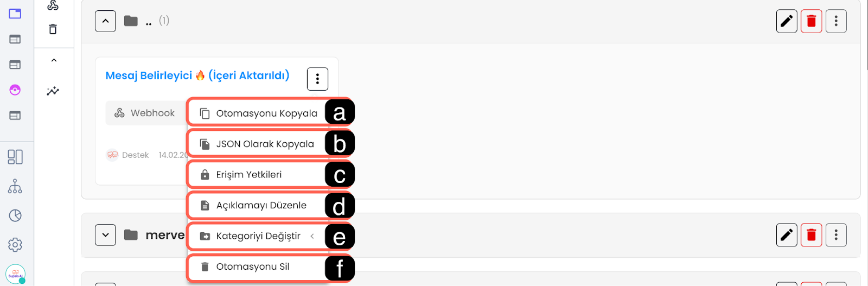Click the three-dot menu on the automation card
Screen dimensions: 868x286
click(x=317, y=79)
